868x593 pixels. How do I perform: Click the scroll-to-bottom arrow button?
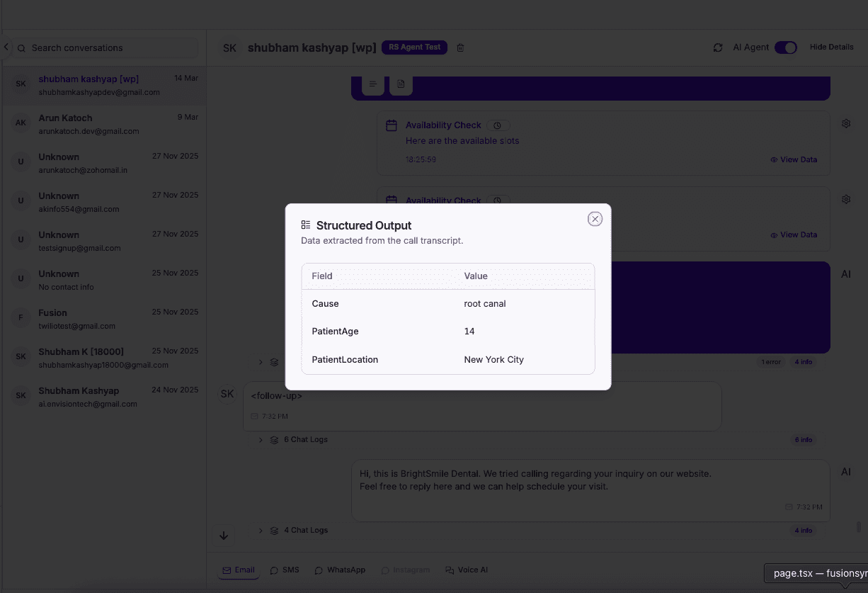pyautogui.click(x=224, y=536)
